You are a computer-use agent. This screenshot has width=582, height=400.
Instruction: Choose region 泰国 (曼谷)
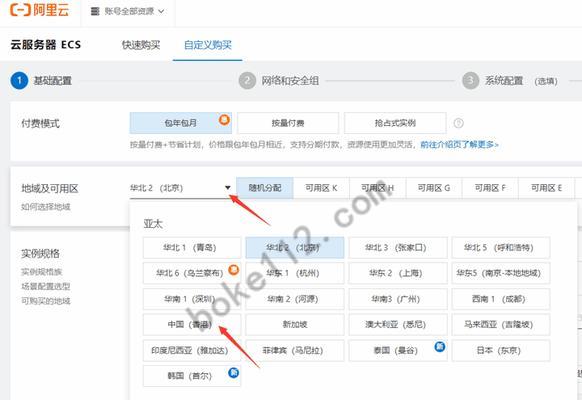click(x=398, y=350)
